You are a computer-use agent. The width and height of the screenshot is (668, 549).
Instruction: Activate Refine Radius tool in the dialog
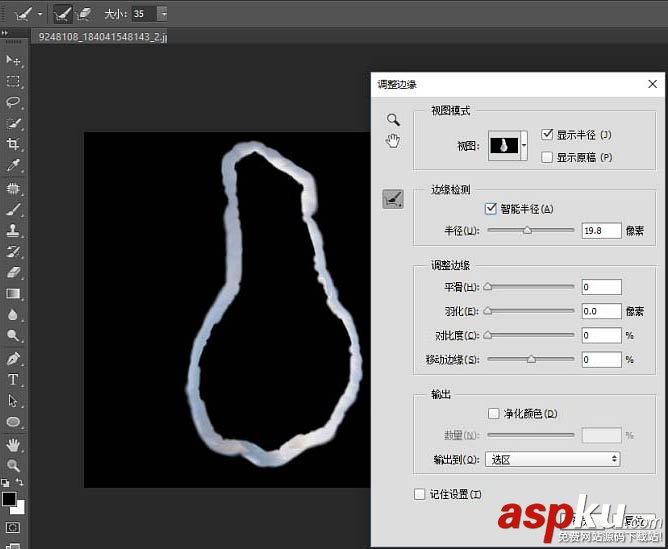[393, 199]
